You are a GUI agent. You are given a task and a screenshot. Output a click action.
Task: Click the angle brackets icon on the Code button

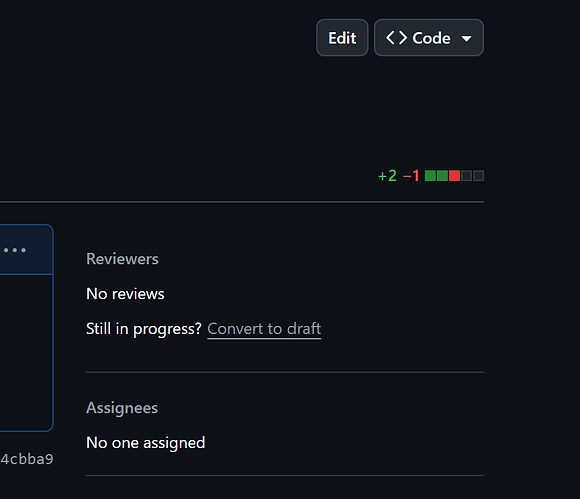tap(396, 38)
